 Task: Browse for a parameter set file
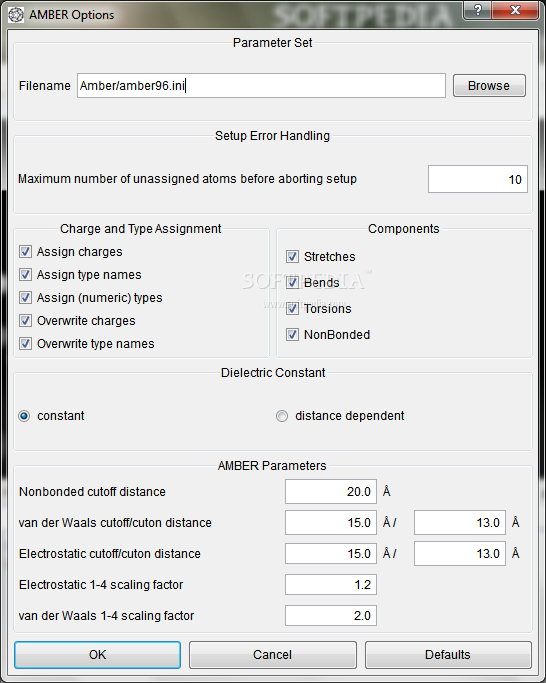pyautogui.click(x=489, y=85)
